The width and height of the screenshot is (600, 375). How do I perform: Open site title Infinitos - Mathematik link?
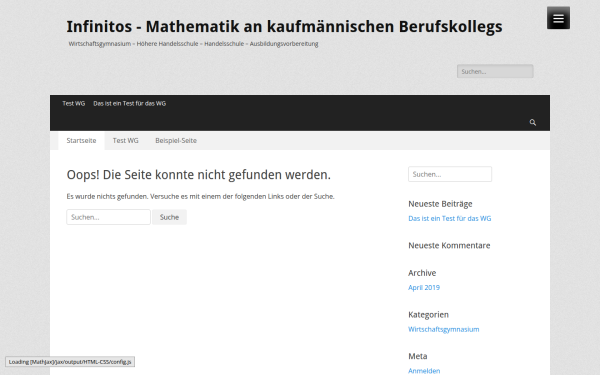click(x=284, y=26)
